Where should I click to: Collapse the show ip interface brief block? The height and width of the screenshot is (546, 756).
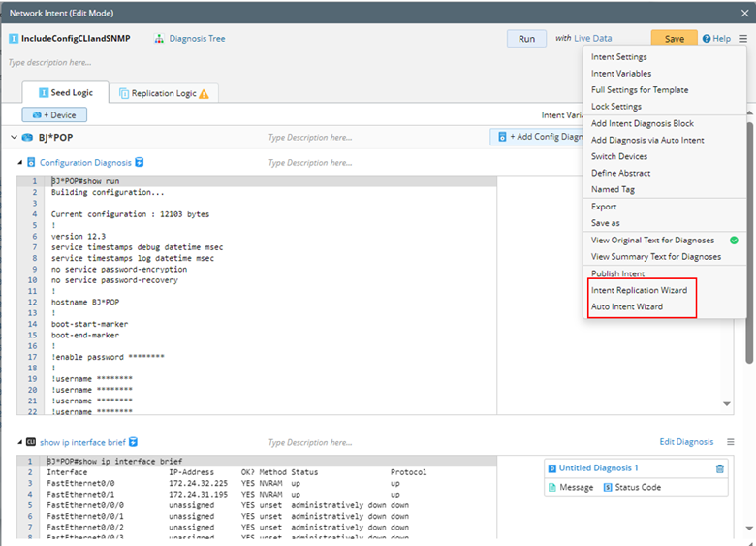pos(20,442)
